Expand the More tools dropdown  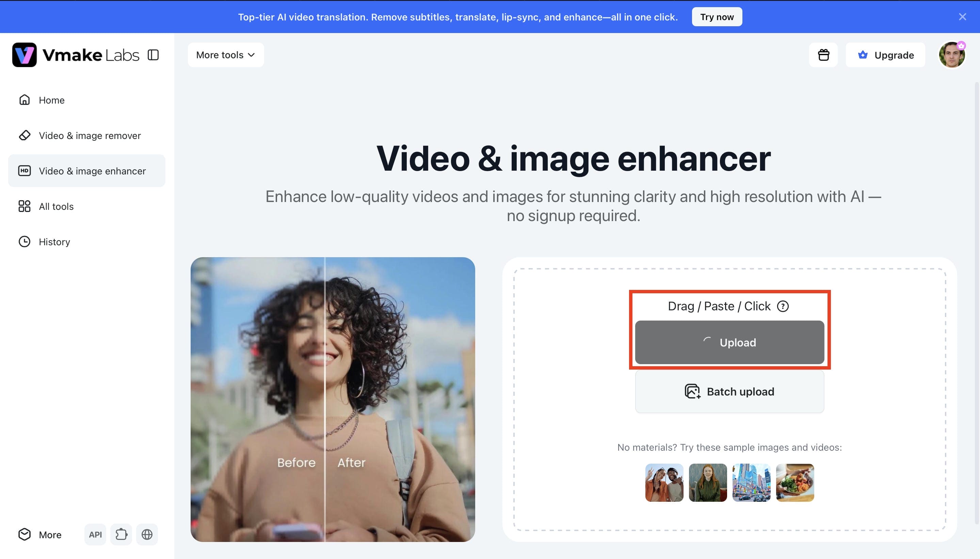point(226,55)
